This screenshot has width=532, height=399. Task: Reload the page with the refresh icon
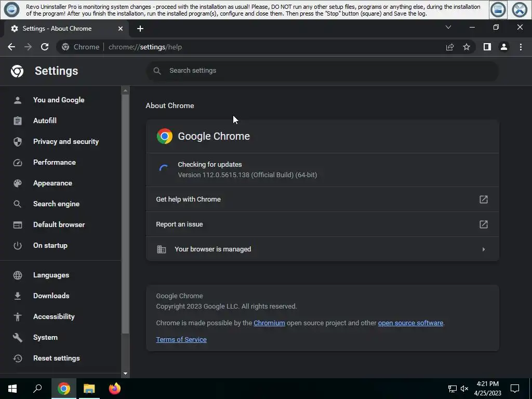point(45,47)
